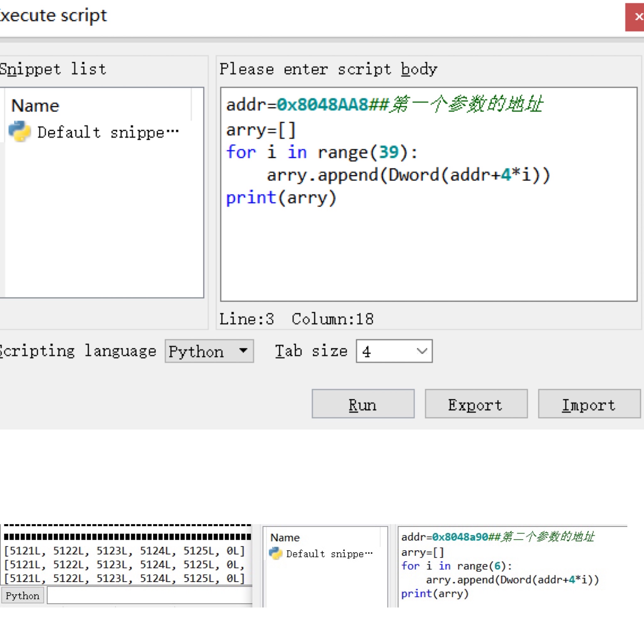Viewport: 644px width, 644px height.
Task: Click the Name header in lower snippet panel
Action: (x=285, y=537)
